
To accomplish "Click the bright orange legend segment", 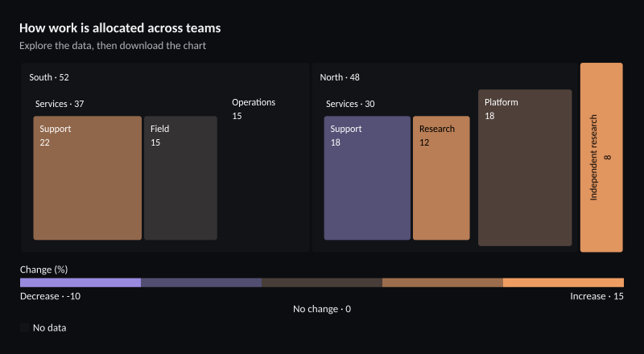I will pos(563,282).
